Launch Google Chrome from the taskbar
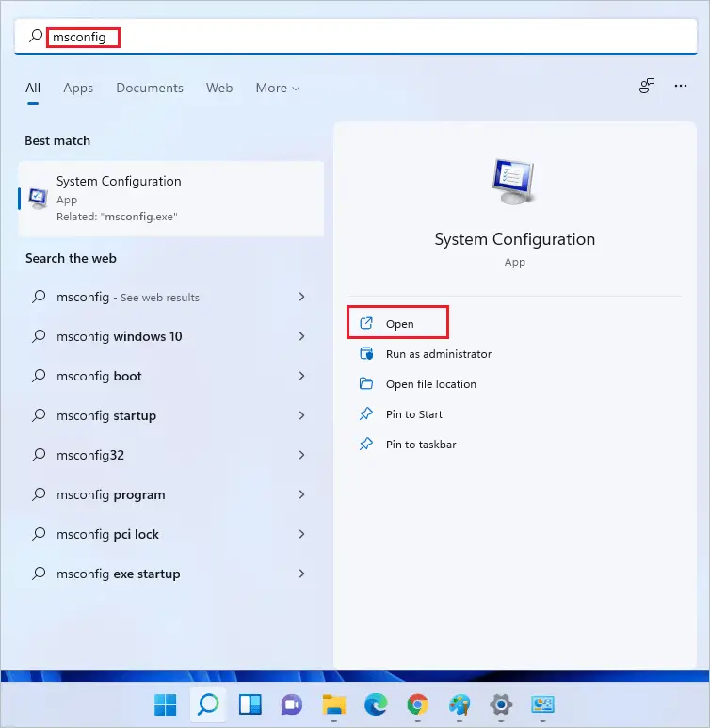 pos(417,704)
